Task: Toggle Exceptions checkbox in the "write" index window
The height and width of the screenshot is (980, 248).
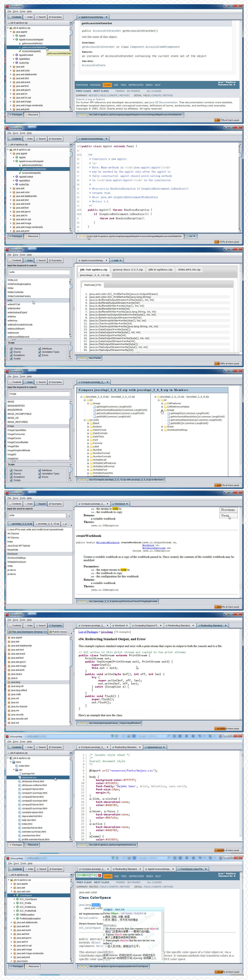Action: click(x=11, y=355)
